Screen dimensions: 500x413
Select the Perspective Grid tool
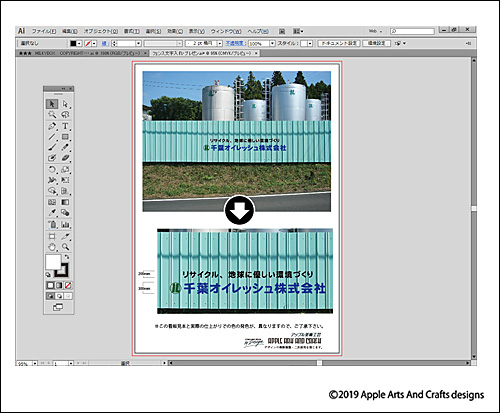point(65,191)
